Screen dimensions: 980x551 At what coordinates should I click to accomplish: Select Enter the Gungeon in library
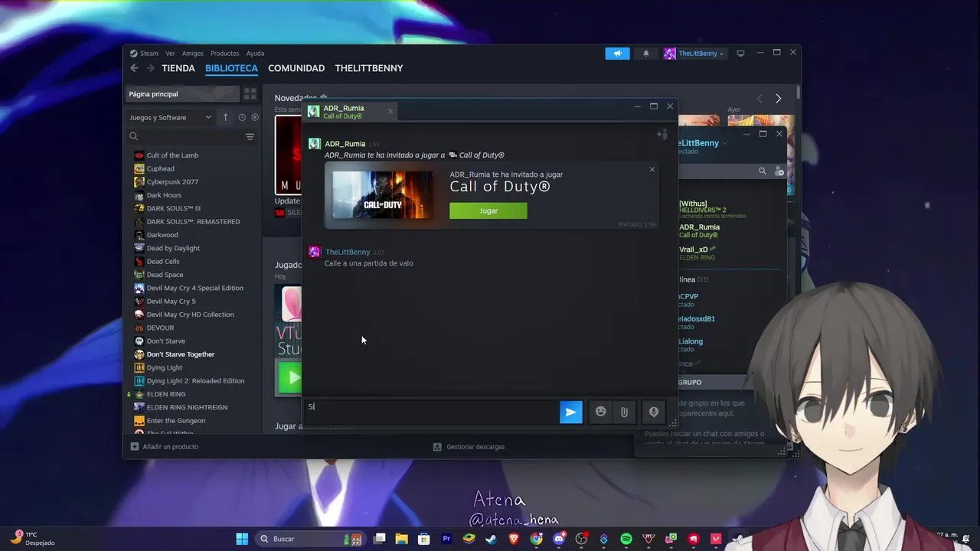175,420
